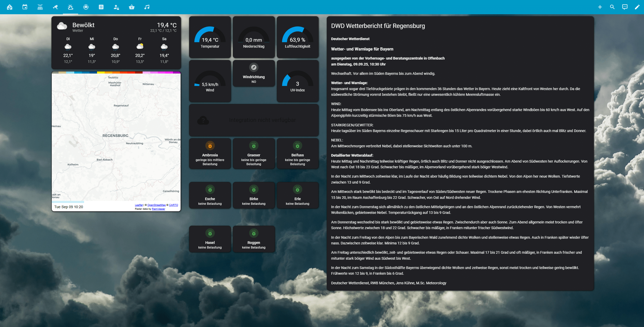Viewport: 644px width, 327px height.
Task: Open the solar panel energy tab
Action: click(x=40, y=7)
